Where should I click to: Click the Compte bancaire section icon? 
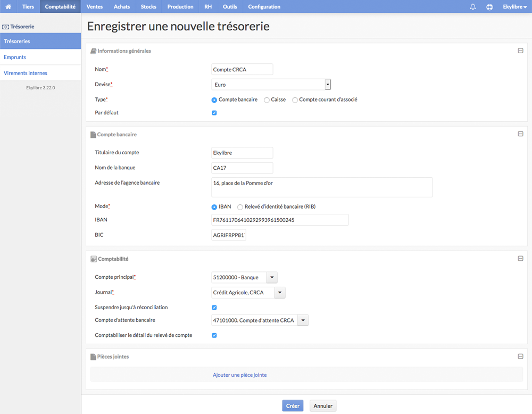pyautogui.click(x=93, y=135)
